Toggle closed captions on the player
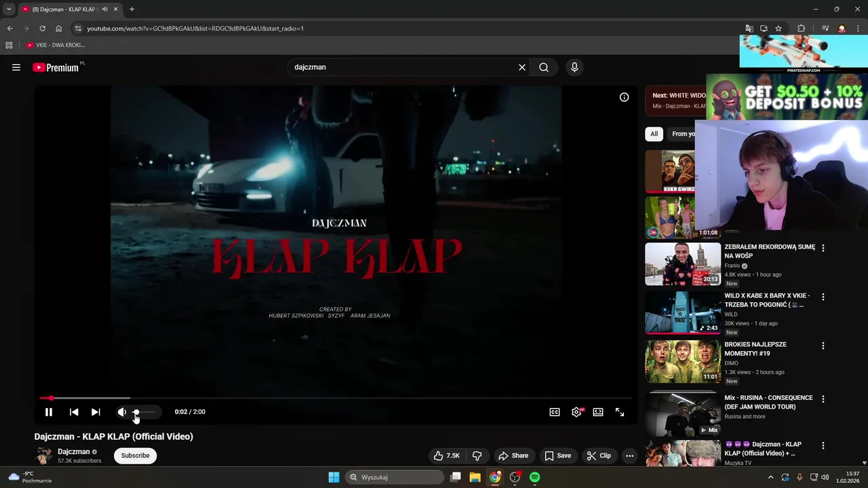Image resolution: width=868 pixels, height=488 pixels. (555, 412)
